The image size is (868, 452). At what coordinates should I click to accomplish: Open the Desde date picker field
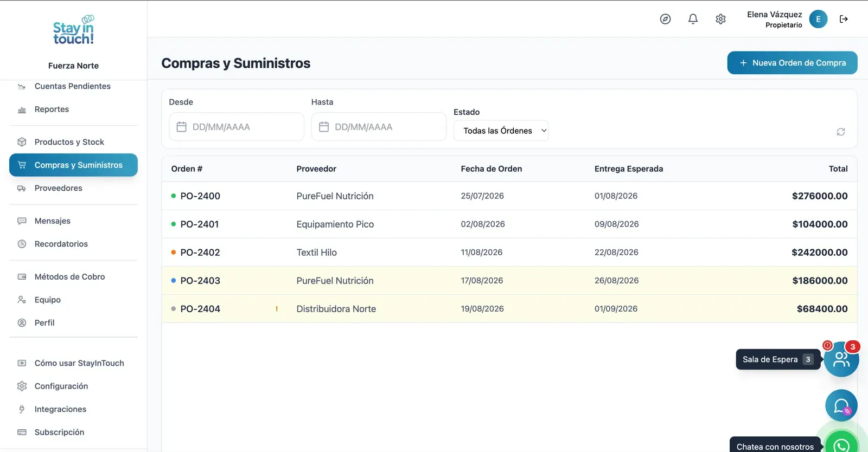(x=237, y=127)
